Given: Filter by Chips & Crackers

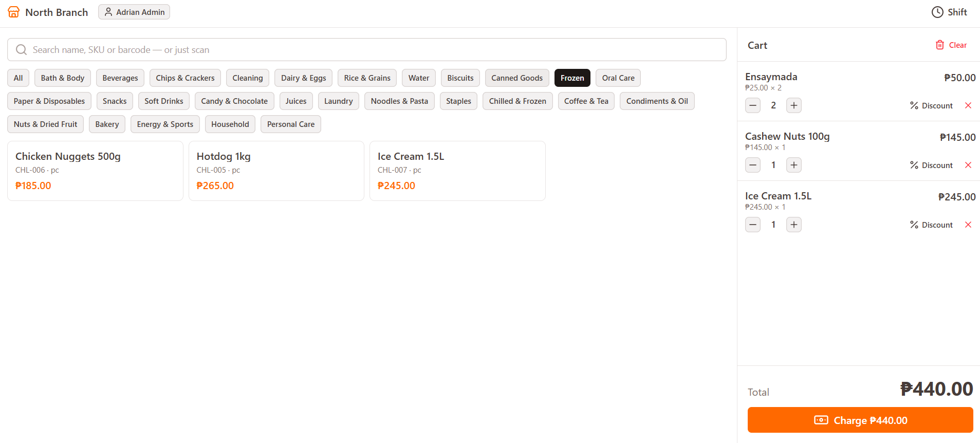Looking at the screenshot, I should coord(186,78).
